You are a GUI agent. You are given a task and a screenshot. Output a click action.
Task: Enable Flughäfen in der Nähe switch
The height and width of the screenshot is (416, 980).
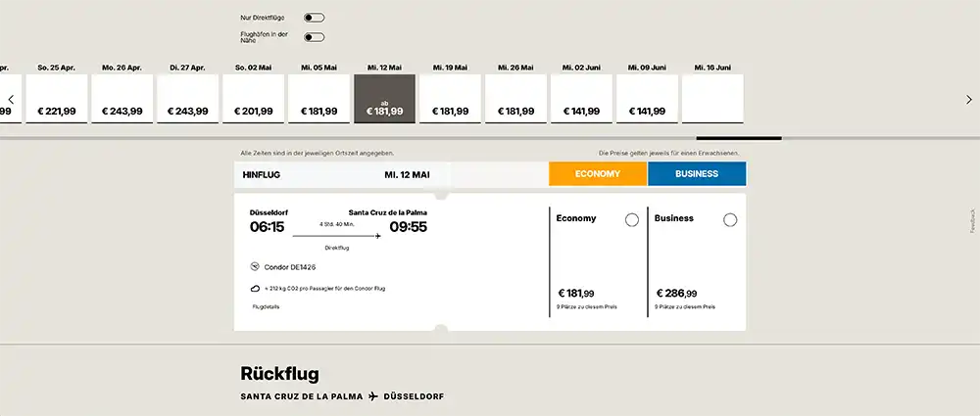[x=314, y=37]
